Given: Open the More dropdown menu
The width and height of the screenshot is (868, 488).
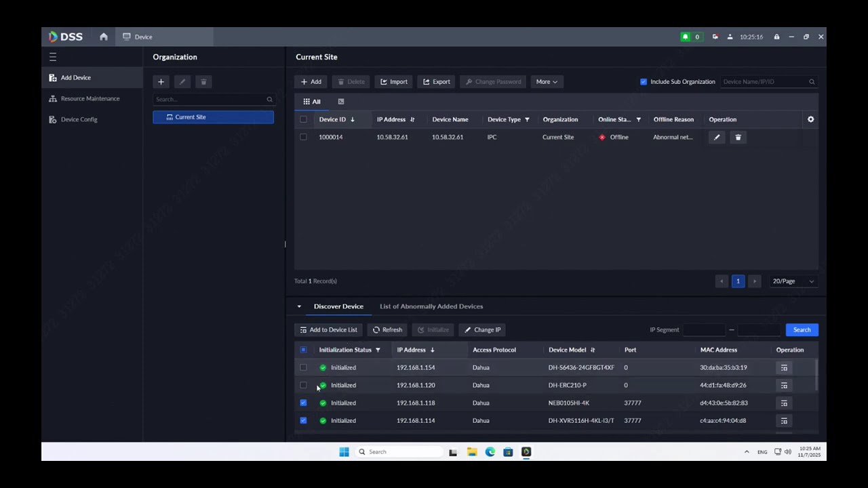Looking at the screenshot, I should coord(547,81).
